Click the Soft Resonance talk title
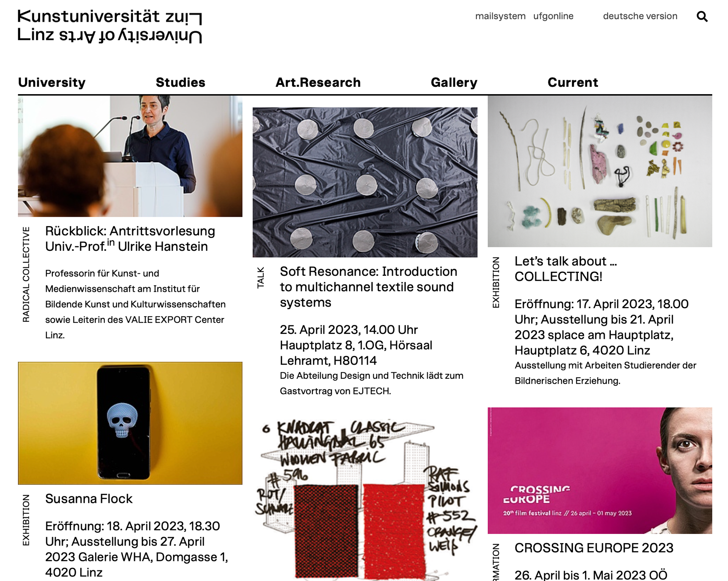Viewport: 728px width, 581px height. tap(369, 287)
